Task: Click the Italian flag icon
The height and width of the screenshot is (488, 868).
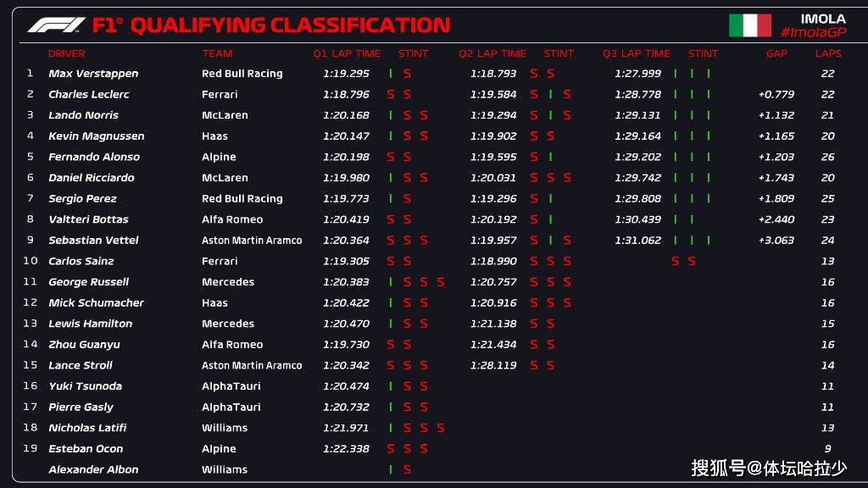Action: 750,25
